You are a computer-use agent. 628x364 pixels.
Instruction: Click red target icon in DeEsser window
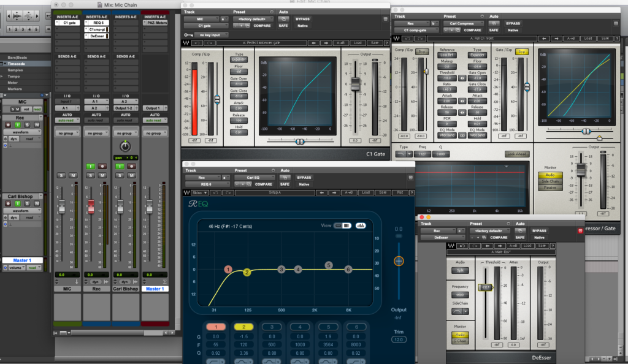click(x=580, y=231)
